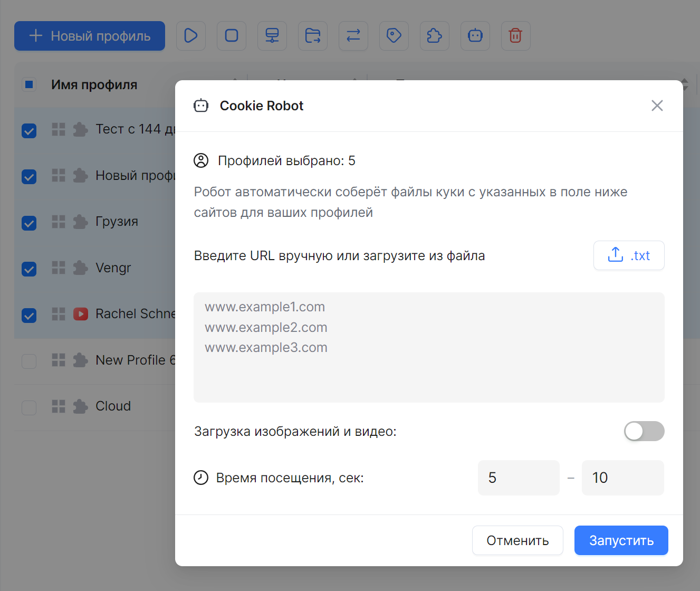
Task: Click the proxy/network icon in the toolbar
Action: (272, 36)
